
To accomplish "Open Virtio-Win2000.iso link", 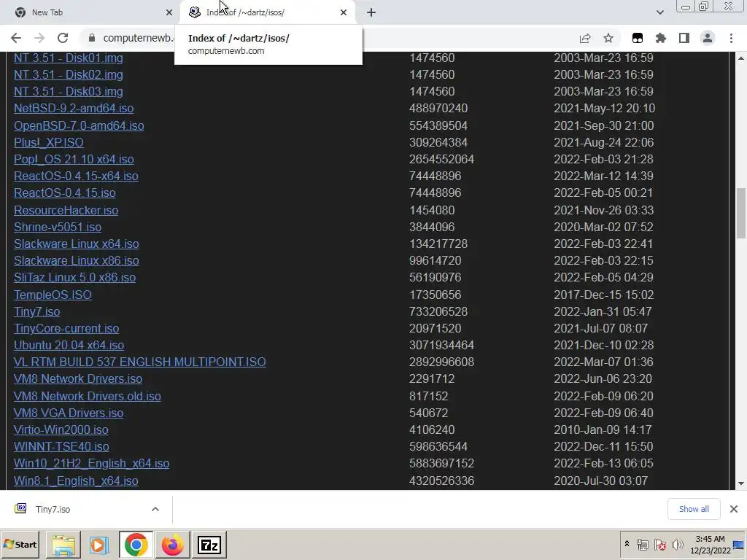I will pos(61,429).
